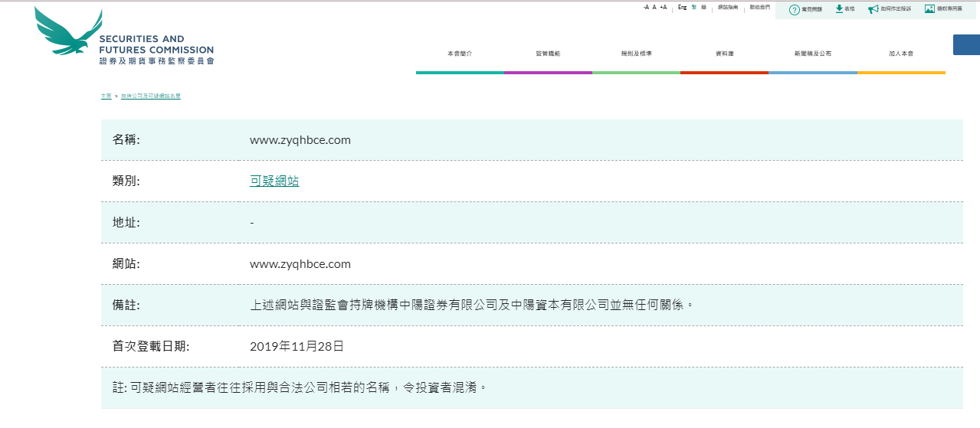
Task: Open the 本會簡介 menu
Action: [460, 54]
